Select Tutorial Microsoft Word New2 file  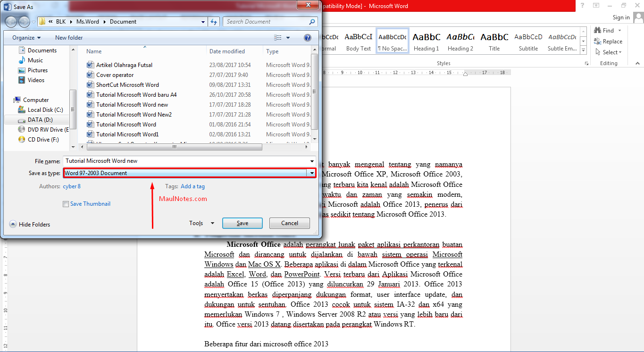tap(134, 115)
